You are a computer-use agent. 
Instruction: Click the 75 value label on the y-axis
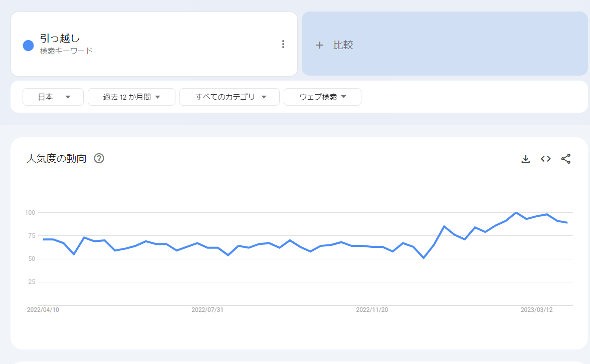click(32, 236)
